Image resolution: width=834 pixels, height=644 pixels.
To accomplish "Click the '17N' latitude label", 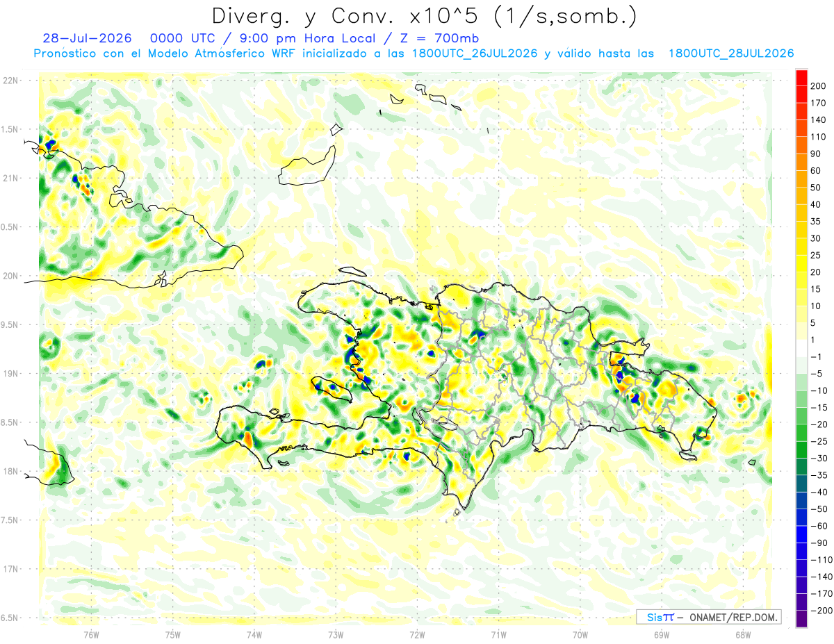I will (10, 569).
